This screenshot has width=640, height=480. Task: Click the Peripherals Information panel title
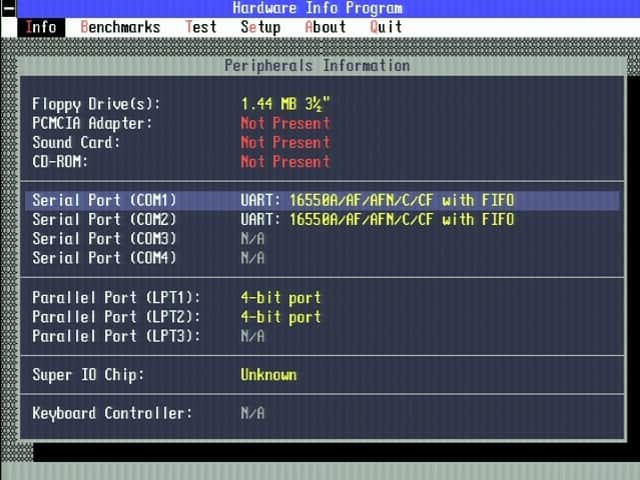pos(317,66)
